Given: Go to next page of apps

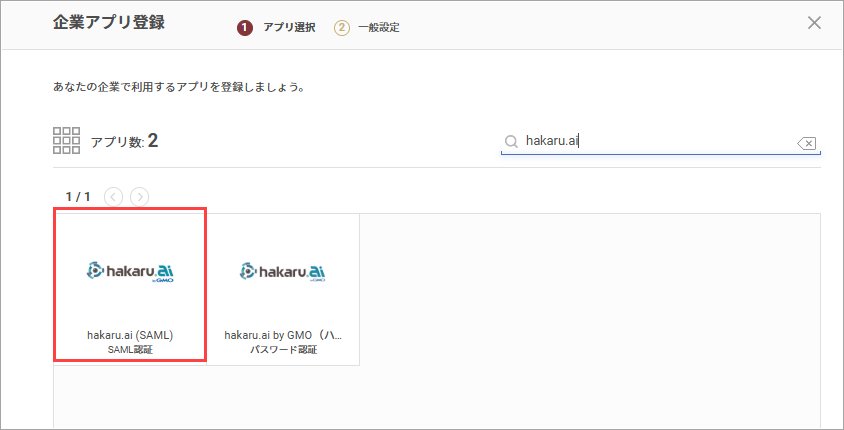Looking at the screenshot, I should [x=140, y=197].
